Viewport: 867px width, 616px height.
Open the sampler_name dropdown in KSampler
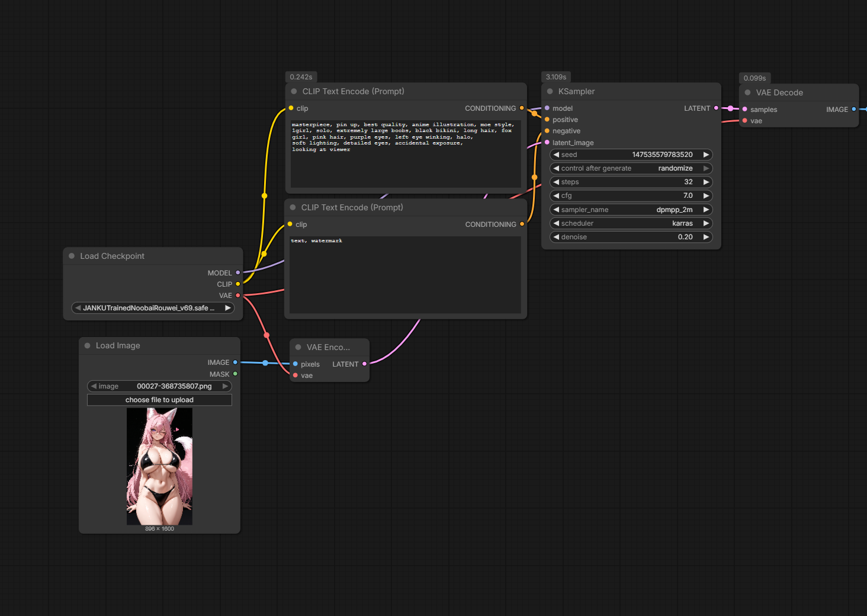coord(631,210)
